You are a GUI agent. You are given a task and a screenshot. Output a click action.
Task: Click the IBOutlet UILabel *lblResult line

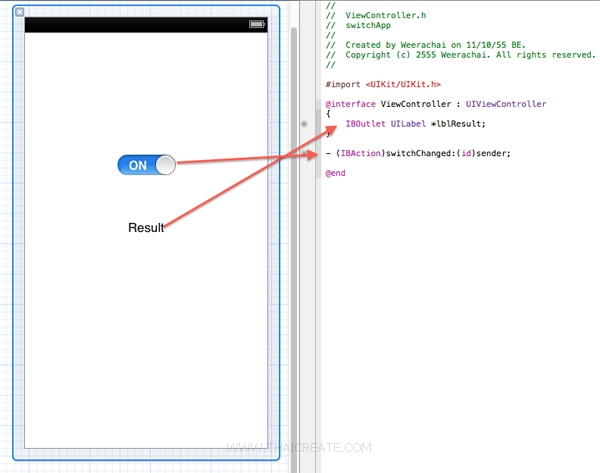(415, 124)
